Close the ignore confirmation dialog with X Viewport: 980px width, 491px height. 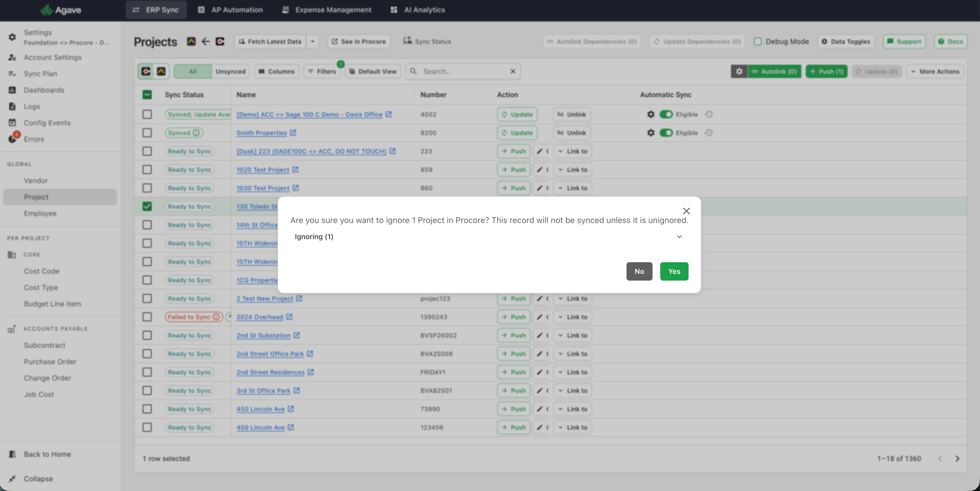pos(686,211)
